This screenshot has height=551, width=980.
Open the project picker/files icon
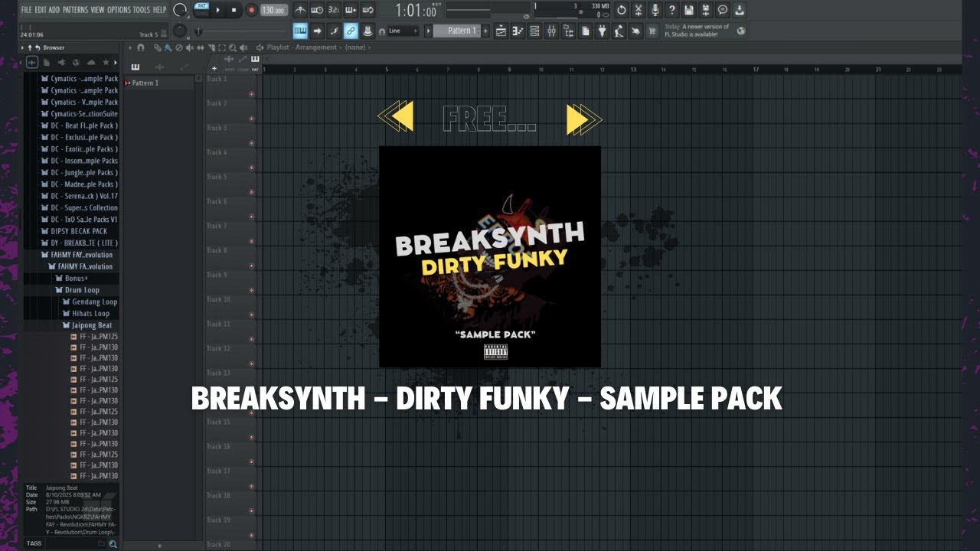coord(585,31)
